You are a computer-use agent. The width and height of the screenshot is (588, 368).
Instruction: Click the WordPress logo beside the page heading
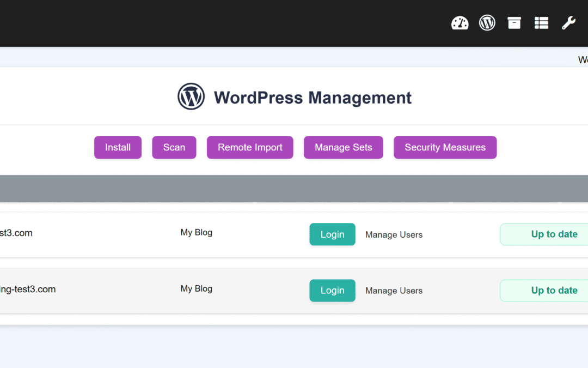(191, 96)
